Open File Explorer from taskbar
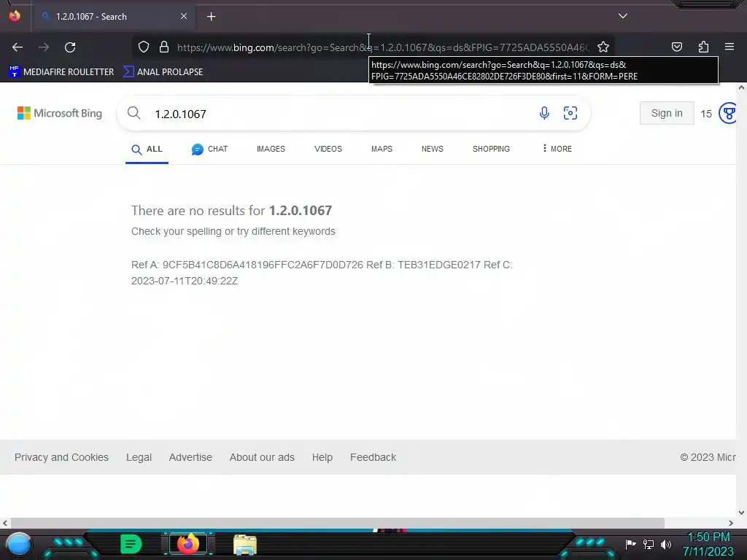Viewport: 747px width, 560px height. [245, 545]
